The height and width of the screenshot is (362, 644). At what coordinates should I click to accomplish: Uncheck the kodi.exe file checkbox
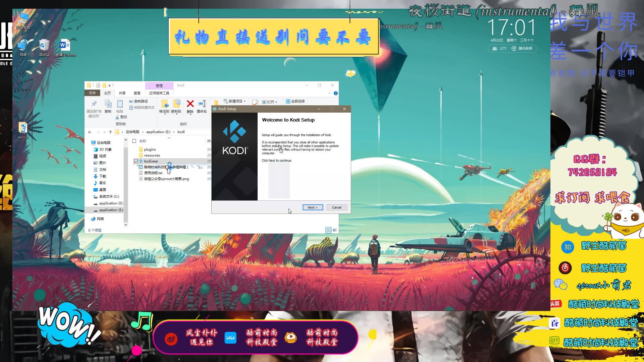pyautogui.click(x=136, y=161)
